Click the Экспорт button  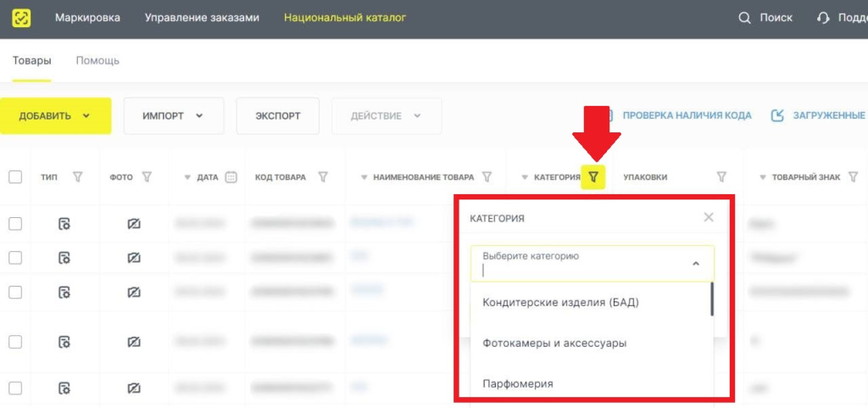278,116
